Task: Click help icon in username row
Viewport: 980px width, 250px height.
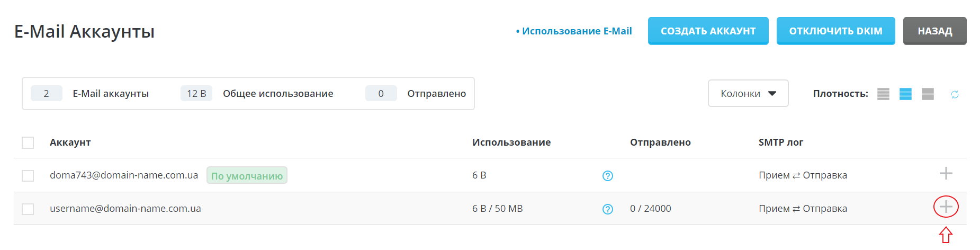Action: tap(608, 209)
